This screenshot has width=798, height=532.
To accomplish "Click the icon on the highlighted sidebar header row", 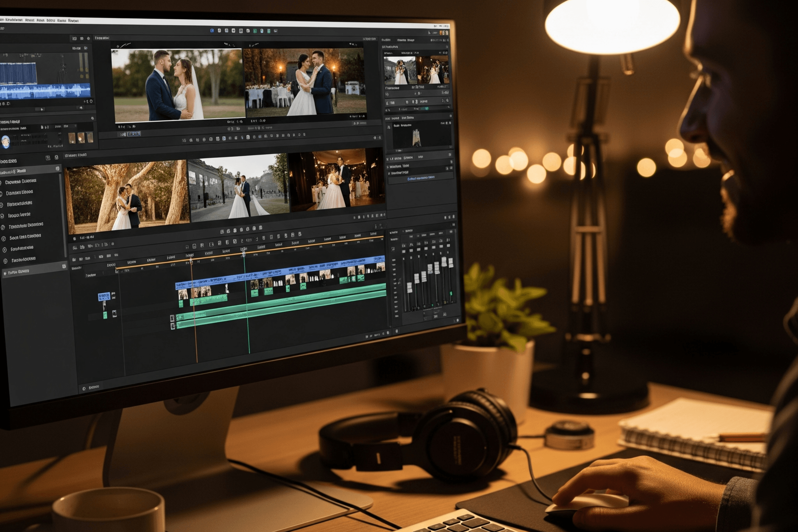I will [x=57, y=169].
